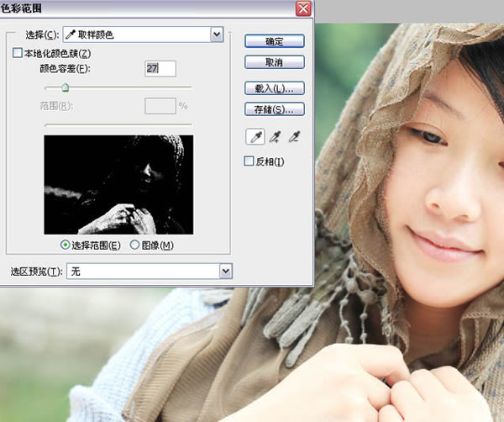Click the 取消 button
This screenshot has height=422, width=504.
(275, 62)
